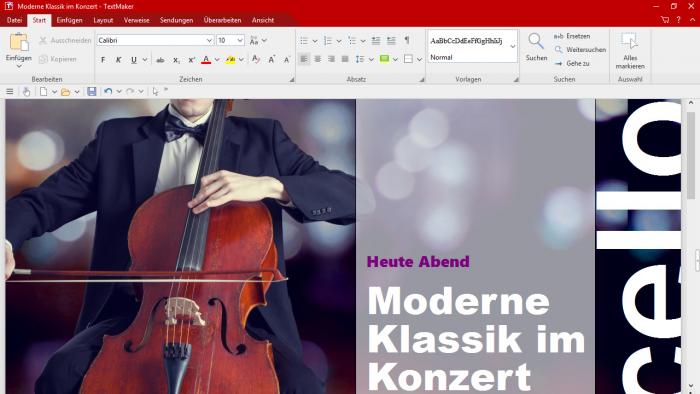700x394 pixels.
Task: Click the new document icon
Action: pos(43,91)
